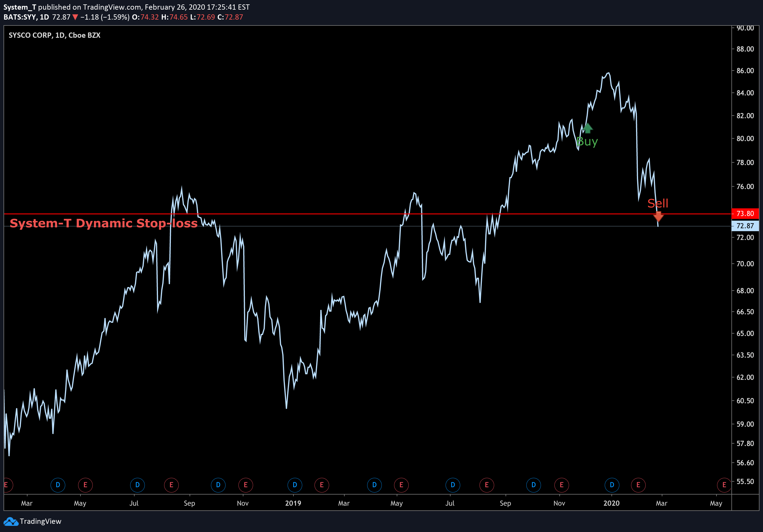
Task: Open the earnings marker right after May 2019
Action: coord(401,485)
